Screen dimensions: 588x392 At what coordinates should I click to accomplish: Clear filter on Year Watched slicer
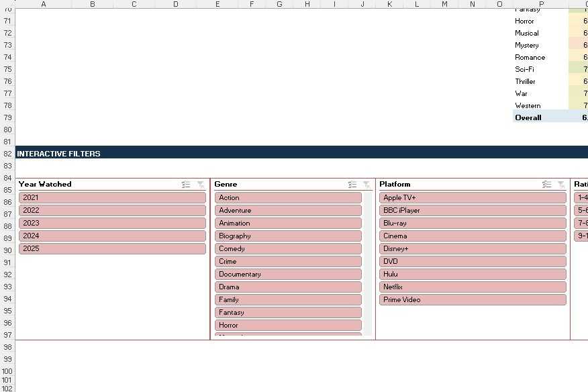coord(201,184)
